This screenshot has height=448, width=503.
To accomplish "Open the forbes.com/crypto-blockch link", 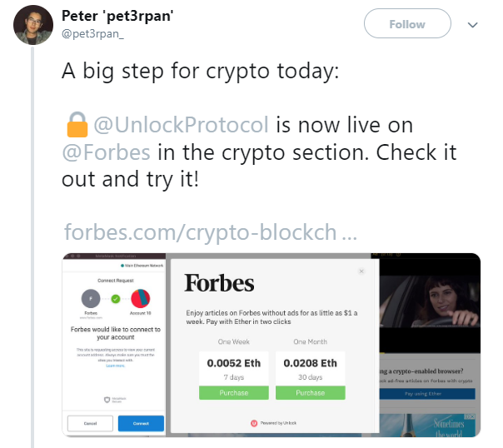I will pyautogui.click(x=211, y=231).
